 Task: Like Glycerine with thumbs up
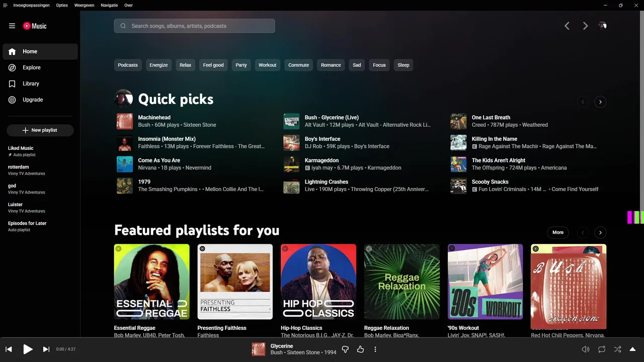[x=360, y=349]
